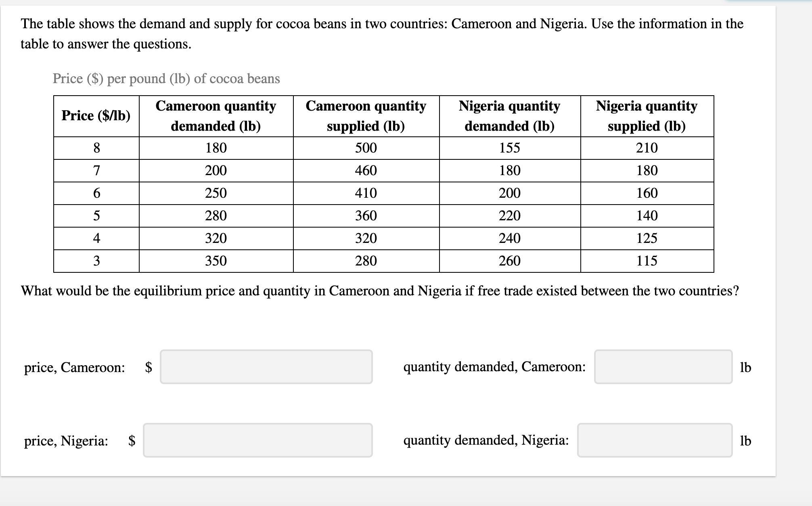Select the Nigeria supplied cell showing 125
The width and height of the screenshot is (812, 506).
(x=647, y=238)
